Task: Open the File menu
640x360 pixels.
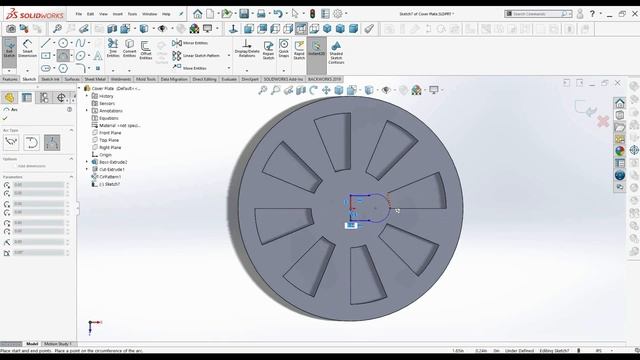Action: point(78,14)
